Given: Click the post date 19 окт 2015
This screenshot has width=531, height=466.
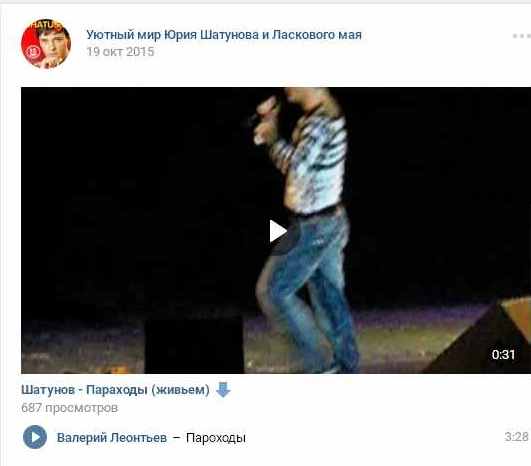Looking at the screenshot, I should pyautogui.click(x=120, y=52).
